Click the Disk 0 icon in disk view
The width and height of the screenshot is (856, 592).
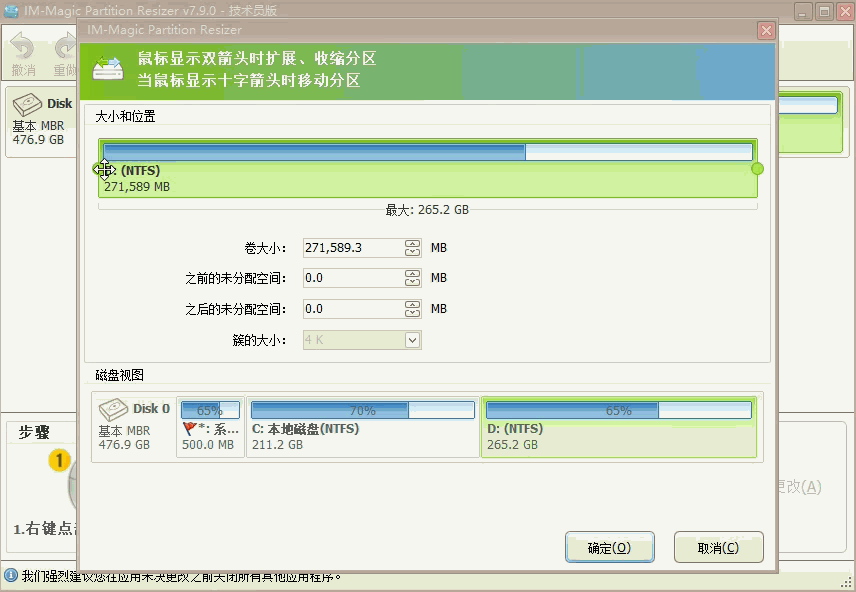tap(114, 410)
